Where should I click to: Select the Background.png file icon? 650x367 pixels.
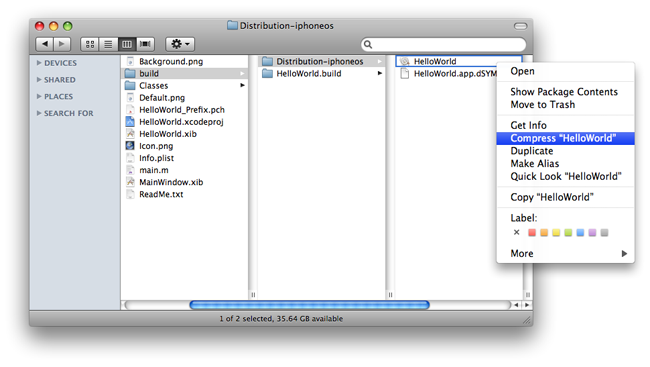pos(130,61)
